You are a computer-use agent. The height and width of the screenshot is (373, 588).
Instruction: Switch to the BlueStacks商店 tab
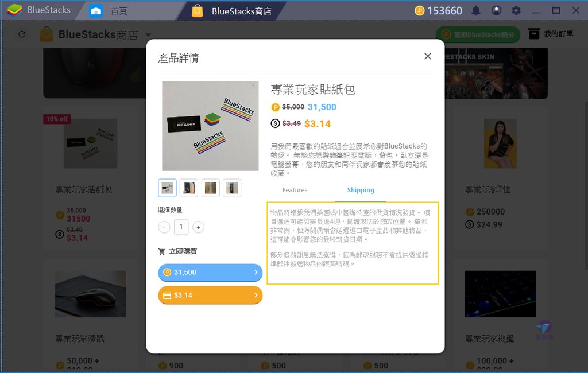point(232,11)
